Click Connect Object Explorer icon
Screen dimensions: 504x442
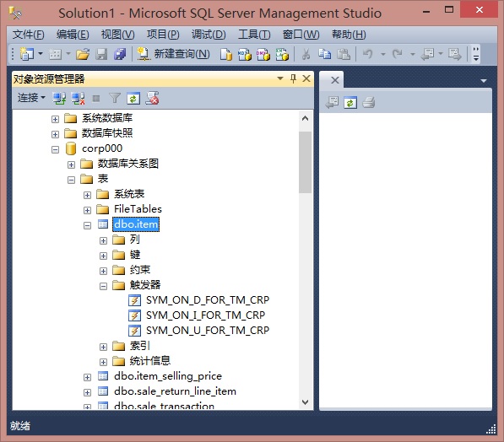click(x=59, y=99)
